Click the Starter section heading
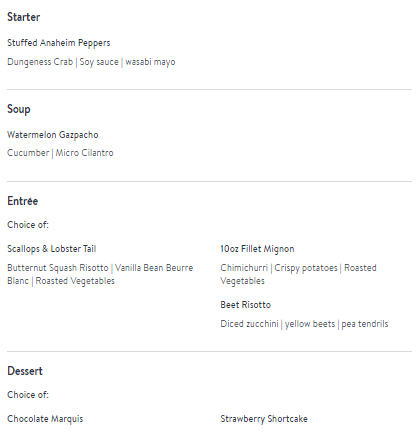The image size is (416, 447). point(23,17)
